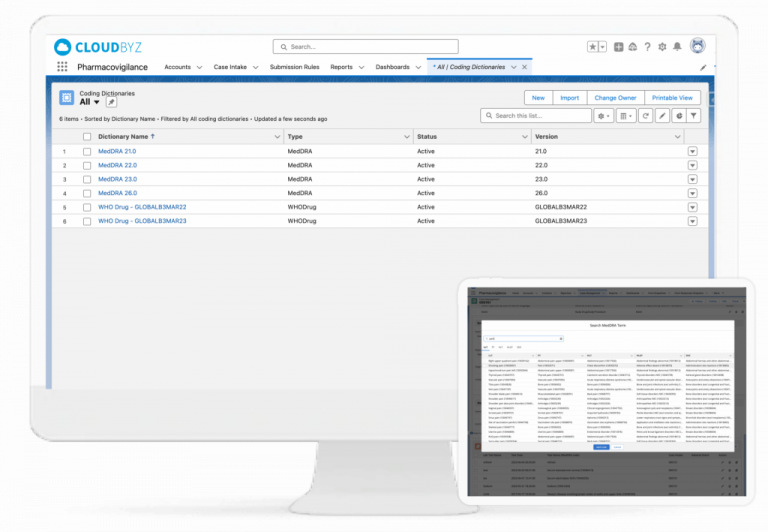This screenshot has width=768, height=532.
Task: Pin the All list view
Action: click(111, 102)
